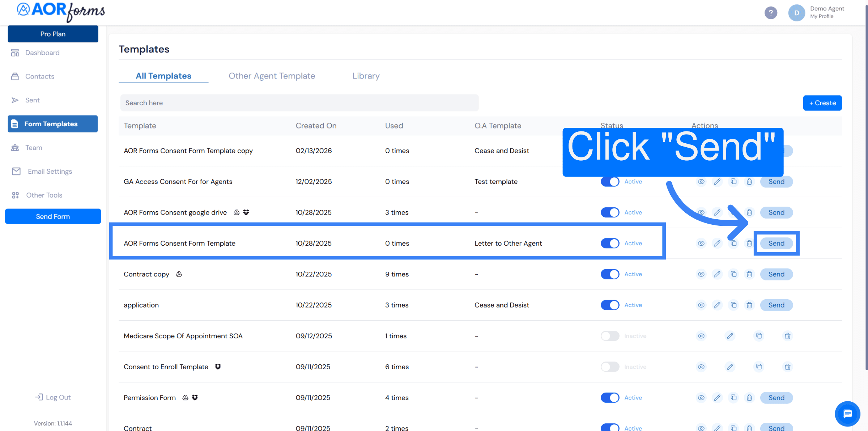
Task: Open the chat support bubble
Action: (847, 414)
